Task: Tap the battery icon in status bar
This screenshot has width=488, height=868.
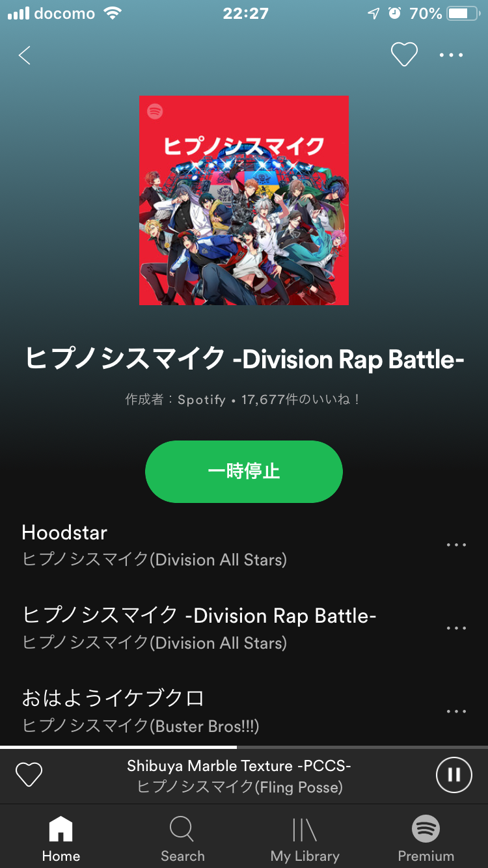Action: pyautogui.click(x=463, y=13)
